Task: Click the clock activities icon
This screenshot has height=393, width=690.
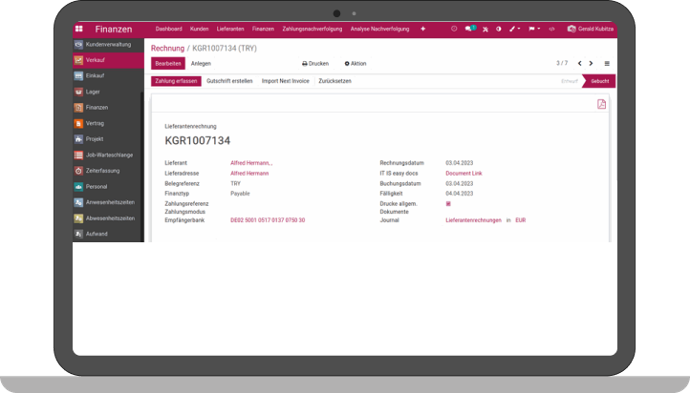Action: 454,29
